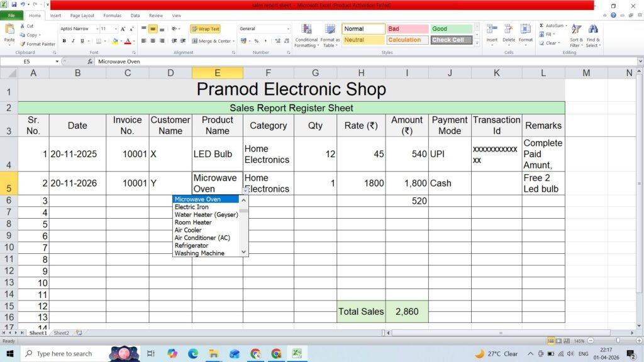
Task: Toggle Wrap Text
Action: pos(206,29)
